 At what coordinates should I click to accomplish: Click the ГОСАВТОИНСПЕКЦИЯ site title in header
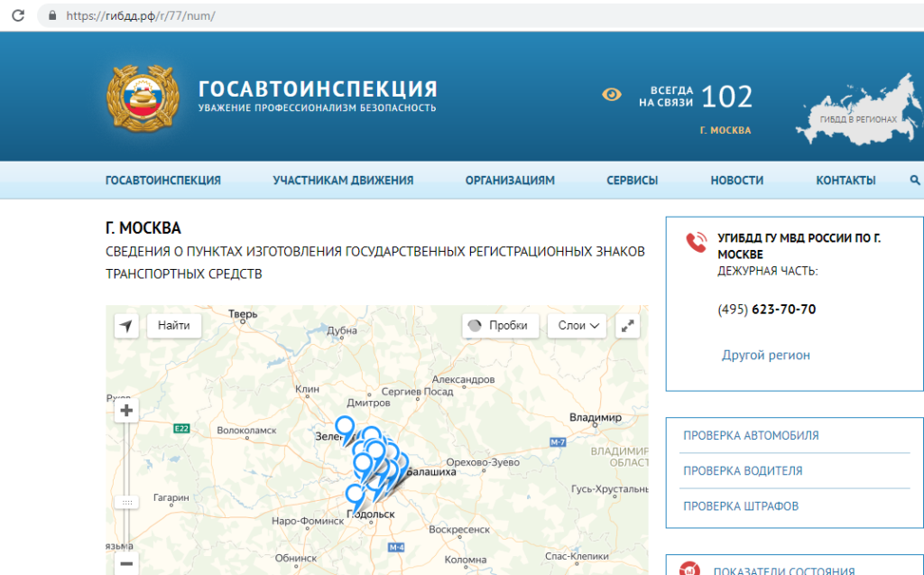pos(319,89)
